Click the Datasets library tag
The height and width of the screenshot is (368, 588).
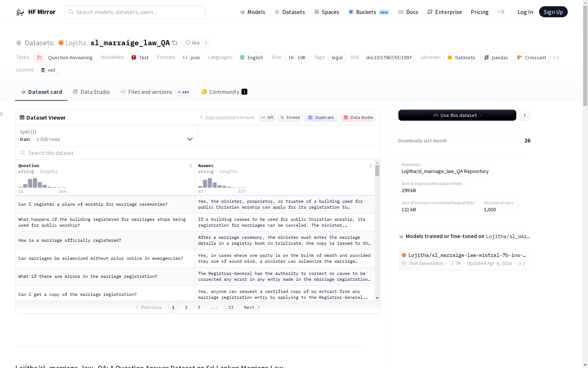coord(461,57)
